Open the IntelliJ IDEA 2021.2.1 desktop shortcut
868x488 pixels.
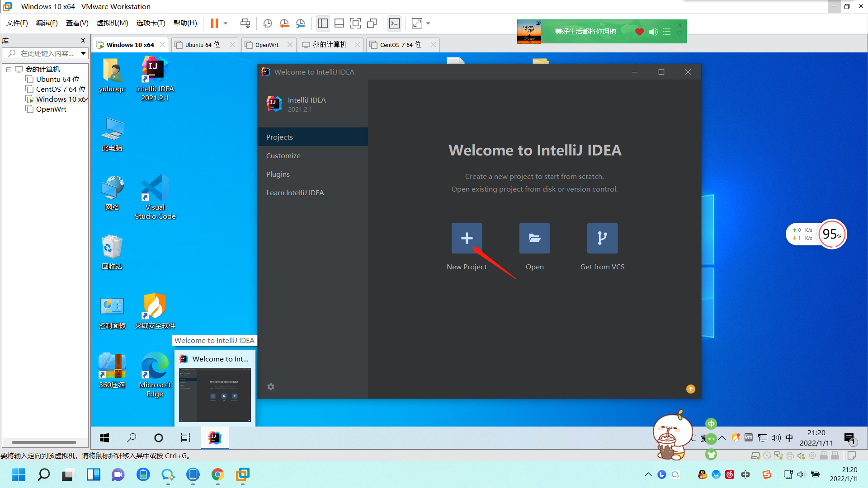(x=155, y=79)
